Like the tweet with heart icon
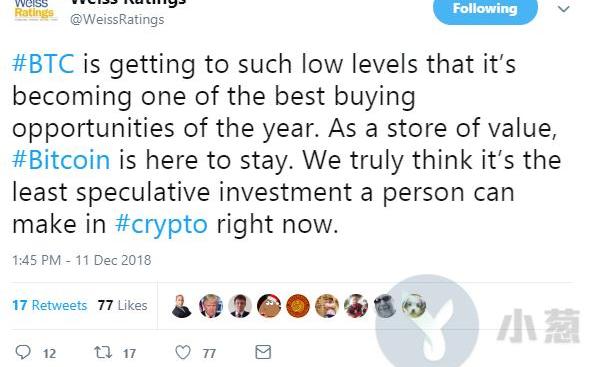Image resolution: width=599 pixels, height=367 pixels. (x=183, y=352)
